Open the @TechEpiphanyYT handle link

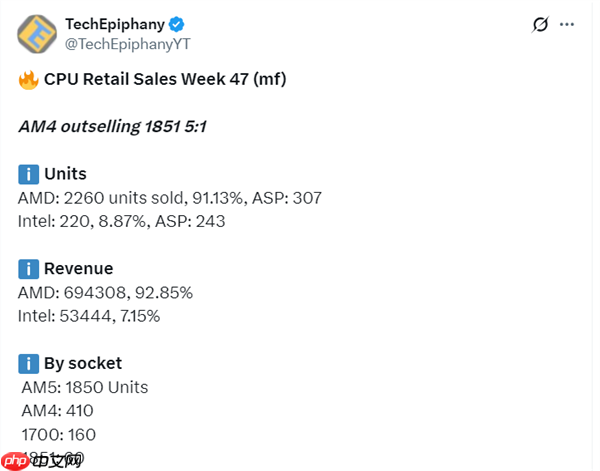128,43
